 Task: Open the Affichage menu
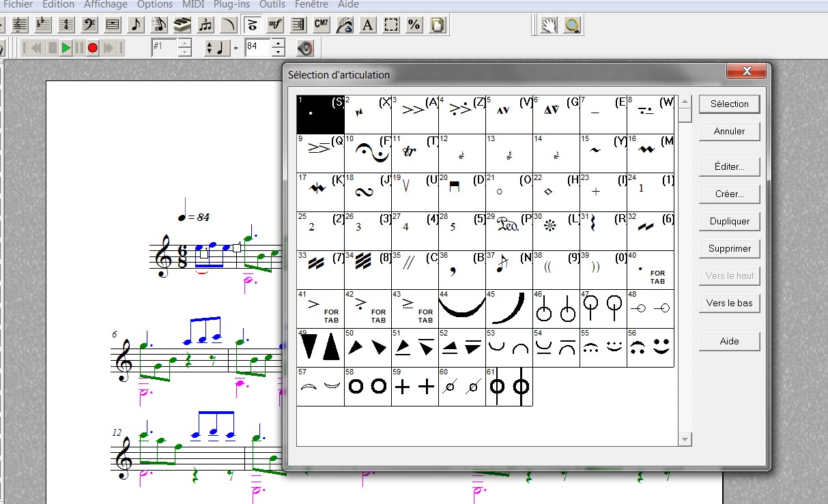(x=105, y=4)
